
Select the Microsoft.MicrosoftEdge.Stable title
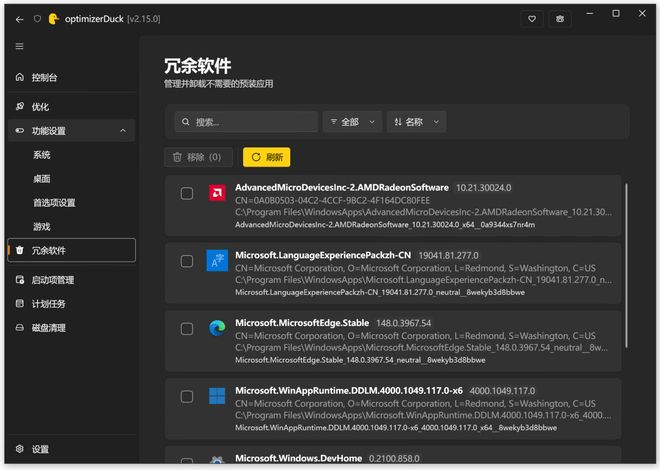pyautogui.click(x=302, y=323)
